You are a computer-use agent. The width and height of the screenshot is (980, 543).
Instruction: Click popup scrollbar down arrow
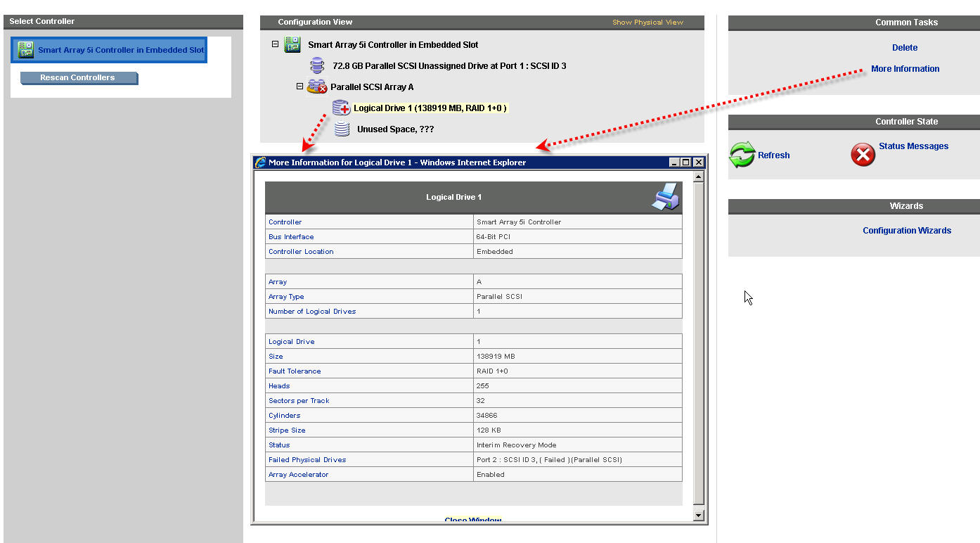(698, 516)
